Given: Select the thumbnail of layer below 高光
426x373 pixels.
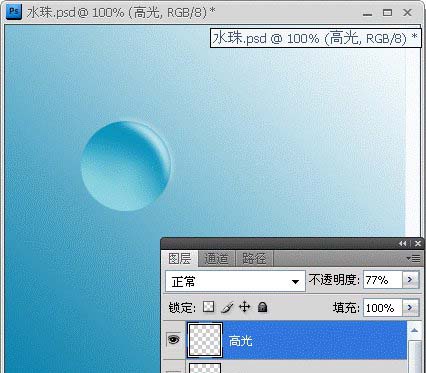Looking at the screenshot, I should pos(205,368).
